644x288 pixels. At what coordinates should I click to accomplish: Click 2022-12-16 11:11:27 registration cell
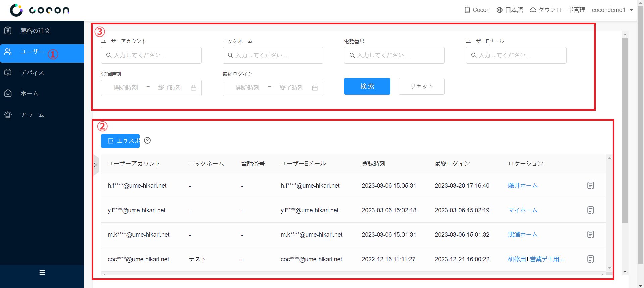point(388,259)
